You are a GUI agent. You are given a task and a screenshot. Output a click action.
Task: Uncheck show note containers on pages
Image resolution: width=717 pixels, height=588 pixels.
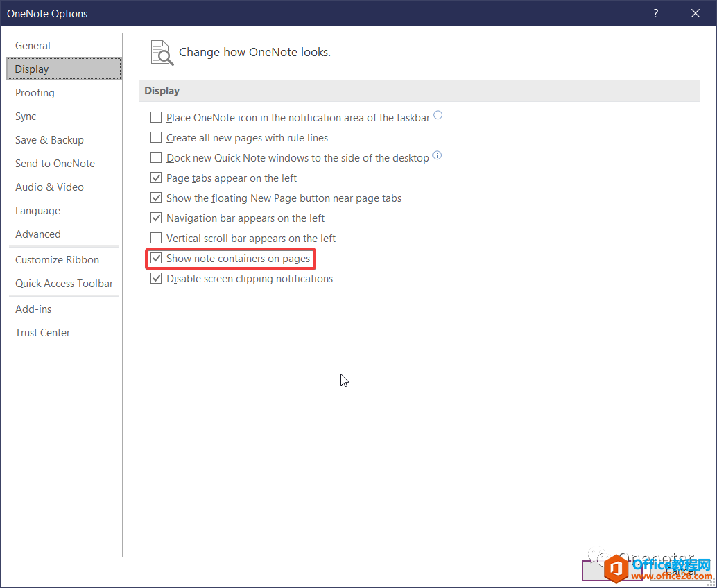pyautogui.click(x=156, y=258)
